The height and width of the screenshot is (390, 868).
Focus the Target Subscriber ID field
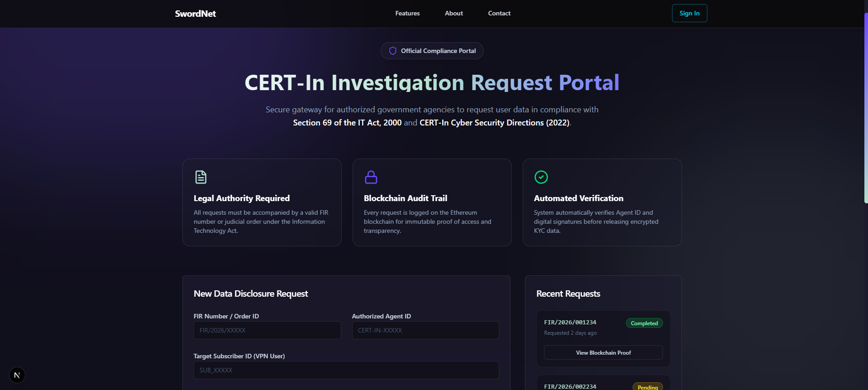tap(346, 370)
